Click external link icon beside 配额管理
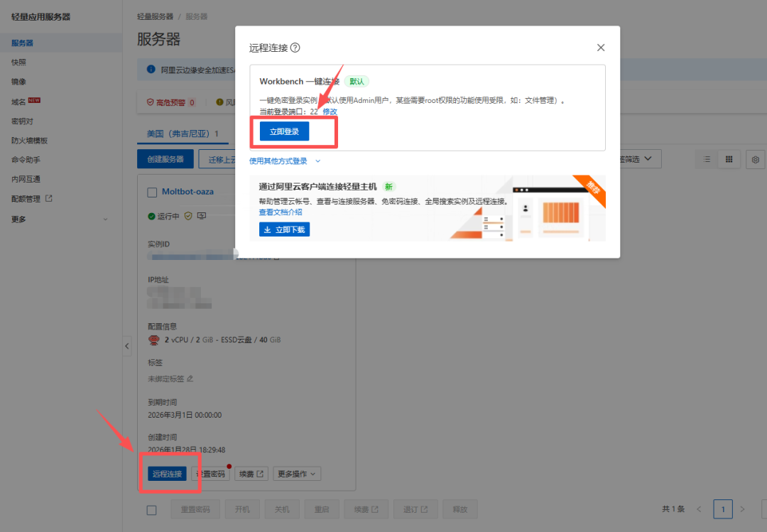Screen dimensions: 767x532 point(48,198)
